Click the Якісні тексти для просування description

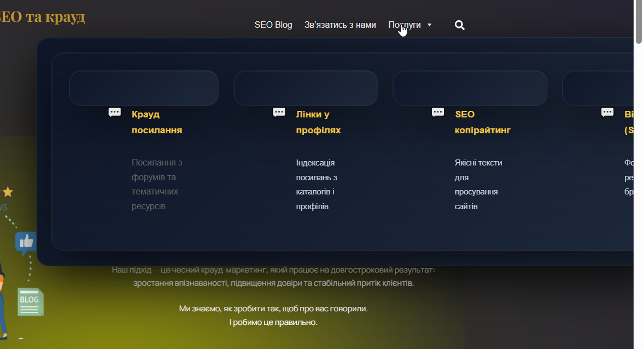tap(478, 184)
